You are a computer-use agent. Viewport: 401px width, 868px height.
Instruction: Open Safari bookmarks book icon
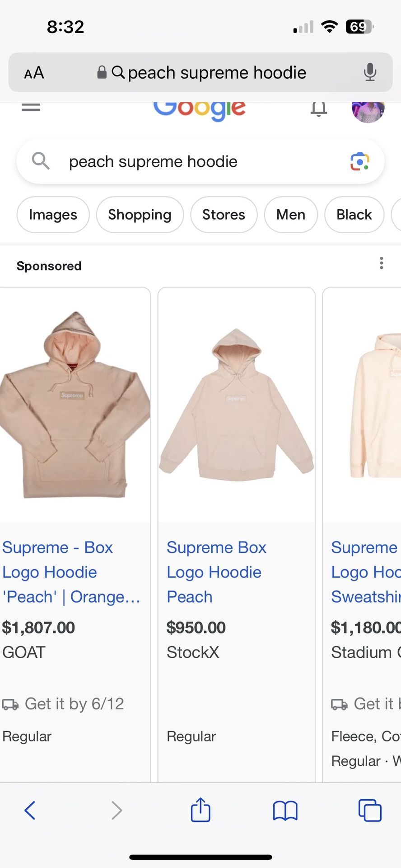(x=285, y=811)
